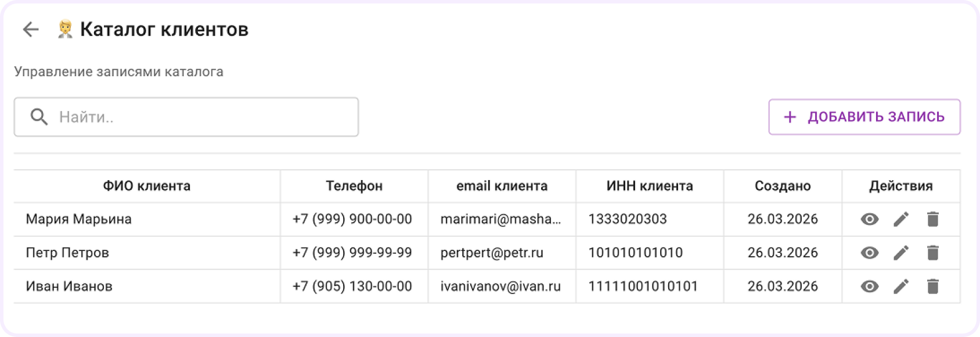Viewport: 980px width, 337px height.
Task: Click the client catalog emoji icon
Action: [x=65, y=29]
